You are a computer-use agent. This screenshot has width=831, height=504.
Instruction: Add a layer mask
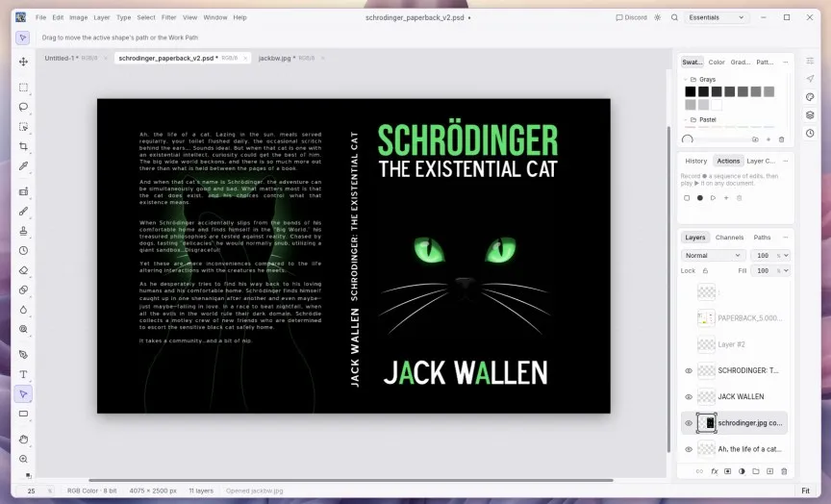click(x=728, y=471)
